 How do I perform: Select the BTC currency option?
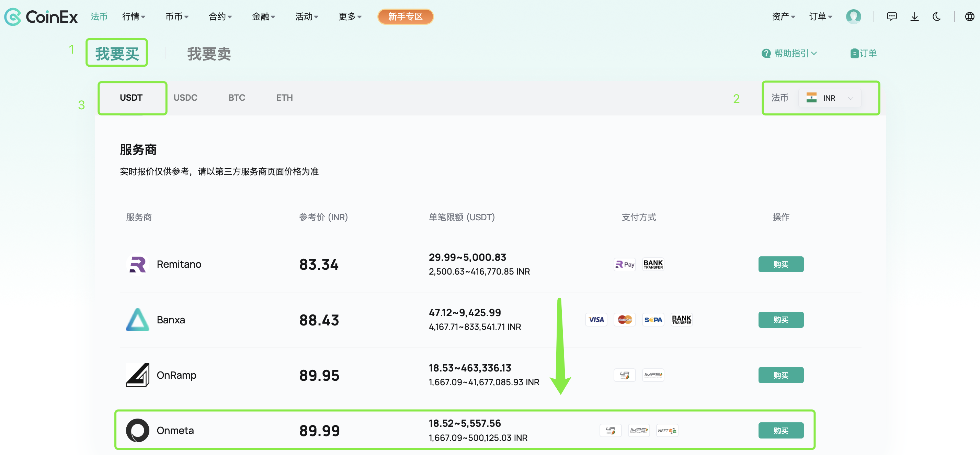coord(237,98)
